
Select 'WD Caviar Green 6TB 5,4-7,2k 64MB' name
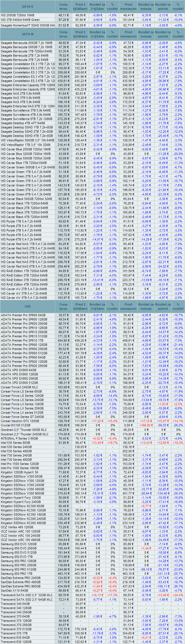(x=26, y=194)
